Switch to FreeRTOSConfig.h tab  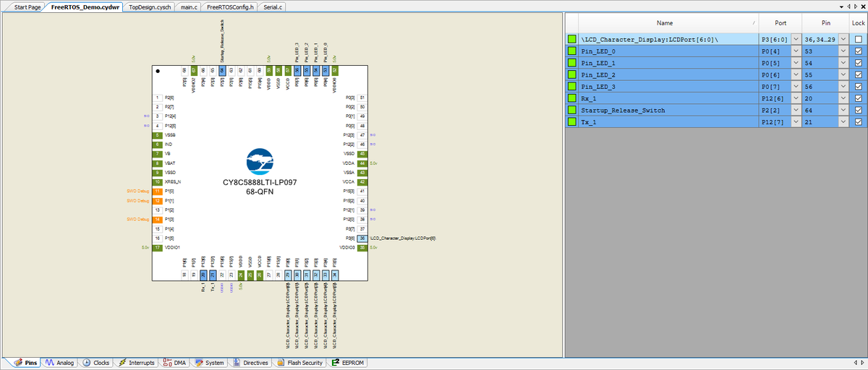(230, 6)
